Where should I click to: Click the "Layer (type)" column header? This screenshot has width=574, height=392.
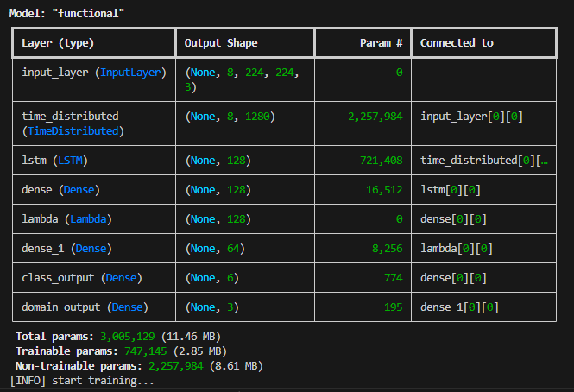[58, 43]
